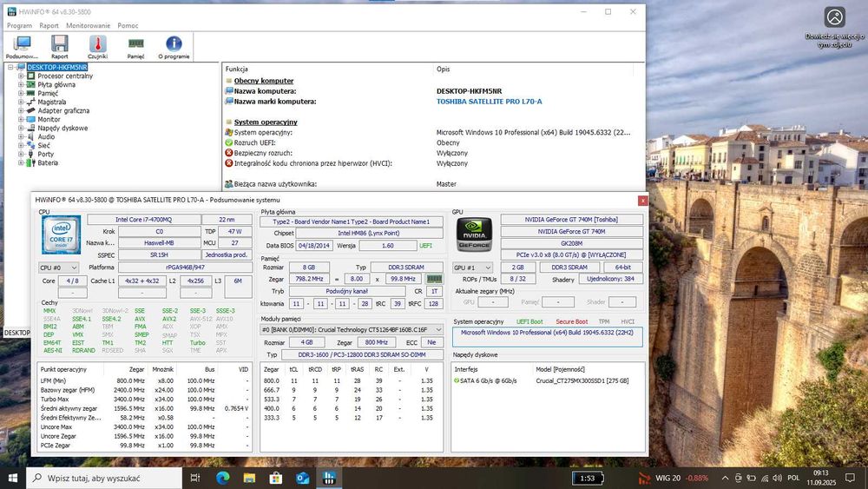
Task: Open File Explorer from the taskbar
Action: (249, 478)
